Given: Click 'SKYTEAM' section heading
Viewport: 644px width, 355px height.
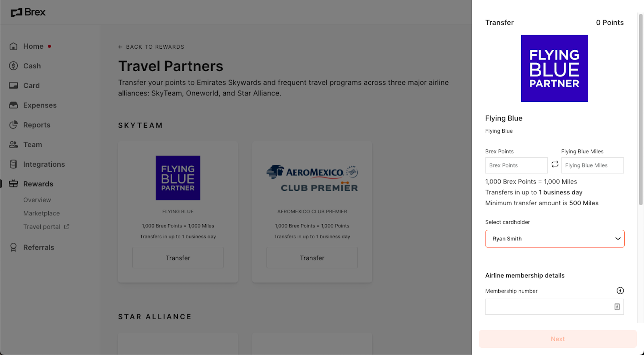Looking at the screenshot, I should 140,126.
